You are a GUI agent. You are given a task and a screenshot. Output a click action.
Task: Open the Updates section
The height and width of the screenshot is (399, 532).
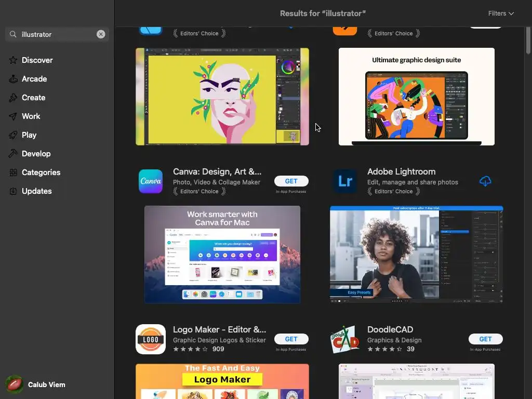[x=37, y=191]
